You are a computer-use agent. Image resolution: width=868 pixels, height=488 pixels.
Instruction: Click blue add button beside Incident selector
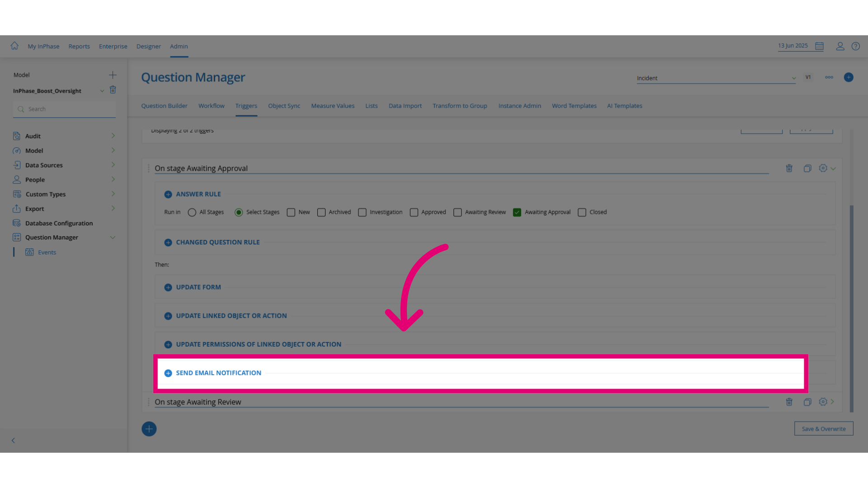(849, 77)
